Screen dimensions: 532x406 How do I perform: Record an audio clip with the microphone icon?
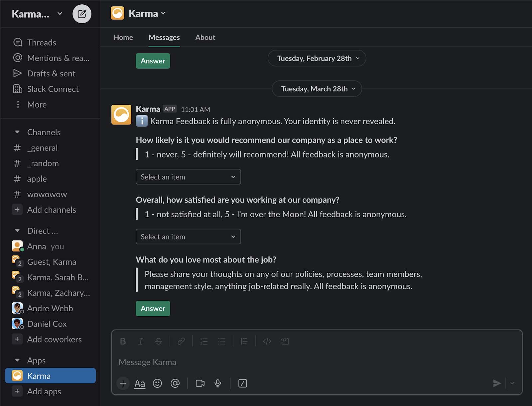coord(218,383)
